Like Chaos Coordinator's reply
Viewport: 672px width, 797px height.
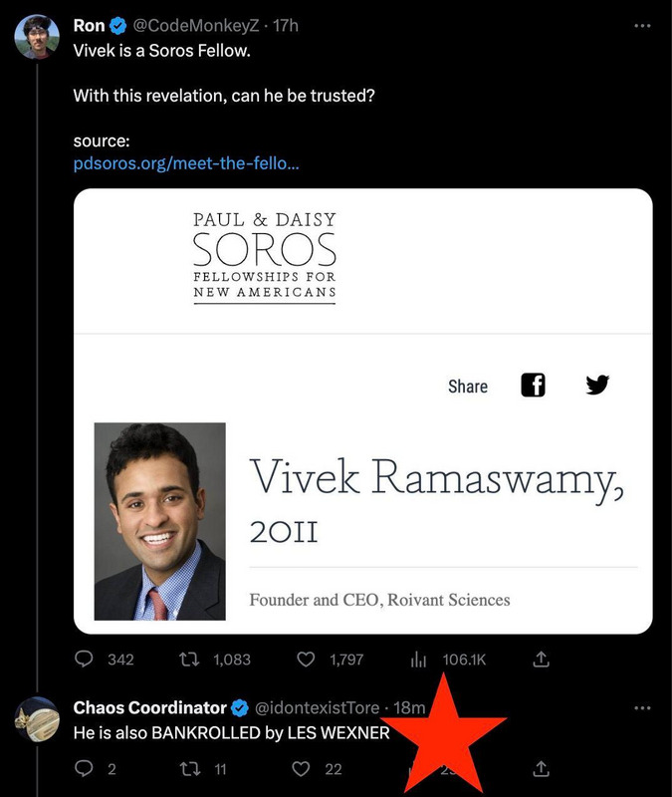tap(308, 767)
